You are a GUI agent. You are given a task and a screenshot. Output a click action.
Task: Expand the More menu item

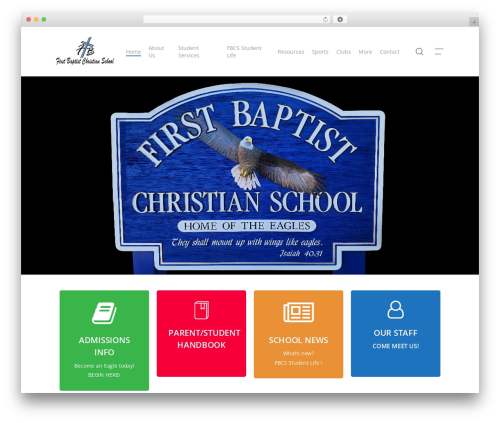click(x=365, y=52)
